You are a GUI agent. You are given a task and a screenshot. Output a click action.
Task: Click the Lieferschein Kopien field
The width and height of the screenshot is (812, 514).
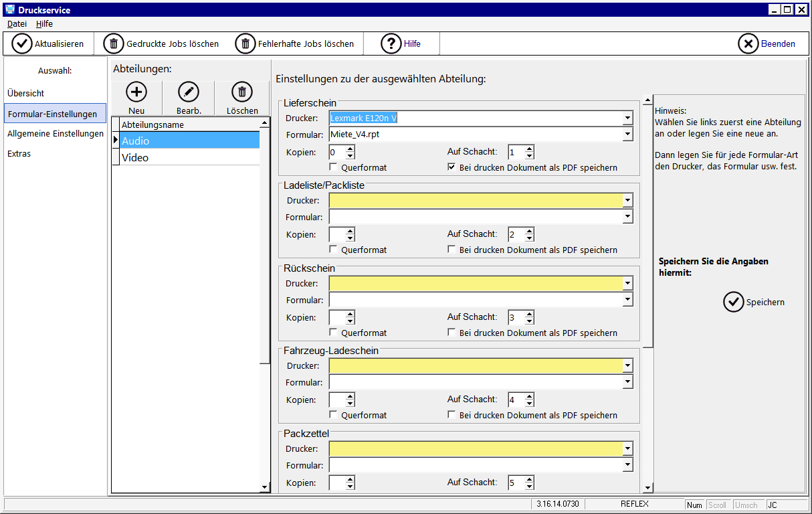[x=336, y=152]
